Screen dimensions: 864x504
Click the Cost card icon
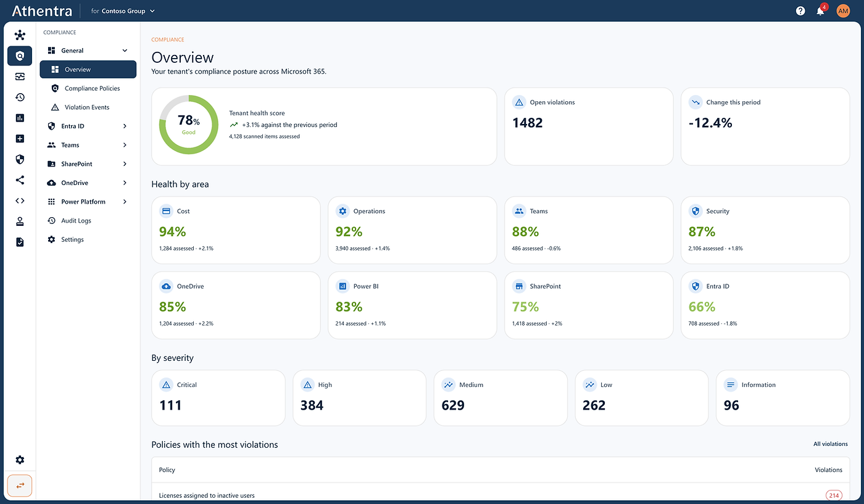point(166,211)
